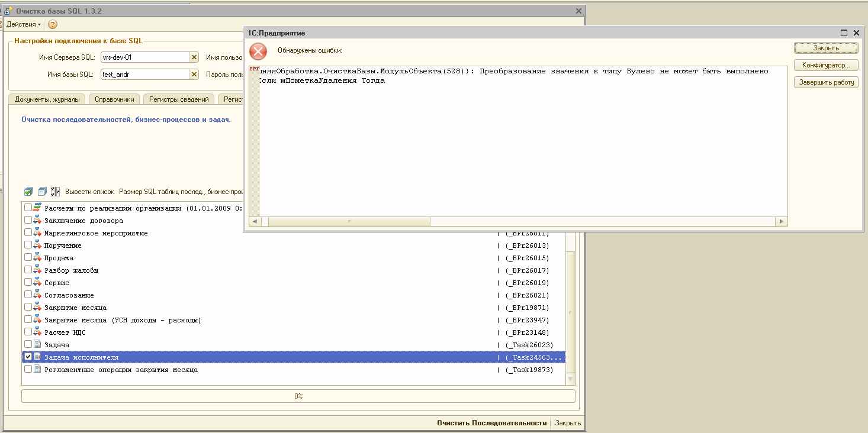Click the uncheck-all items toolbar icon
The height and width of the screenshot is (433, 868).
42,192
